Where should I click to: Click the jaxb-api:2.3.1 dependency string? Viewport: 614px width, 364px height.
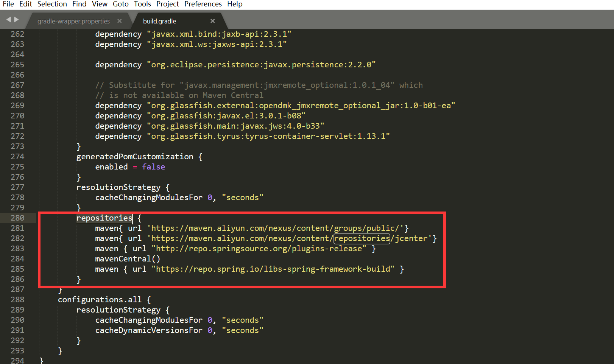tap(219, 34)
